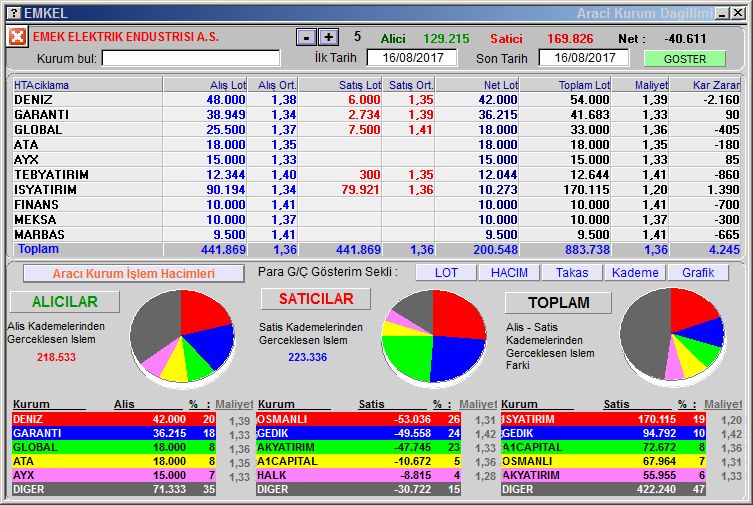Sort by Alış Lot column header
Viewport: 753px width, 505px height.
pyautogui.click(x=205, y=85)
